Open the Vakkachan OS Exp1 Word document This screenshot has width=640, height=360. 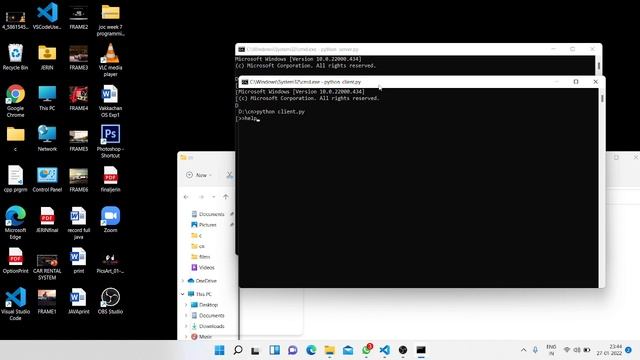(x=110, y=101)
